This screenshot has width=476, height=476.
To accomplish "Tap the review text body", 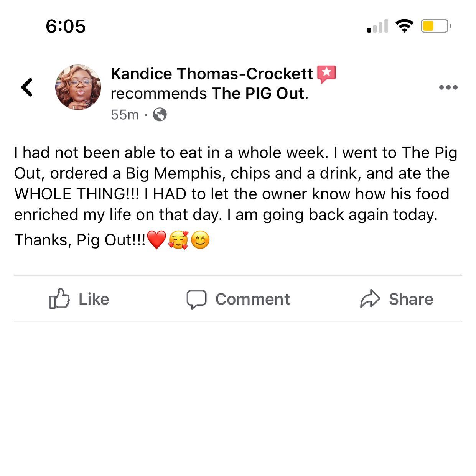I will click(236, 196).
